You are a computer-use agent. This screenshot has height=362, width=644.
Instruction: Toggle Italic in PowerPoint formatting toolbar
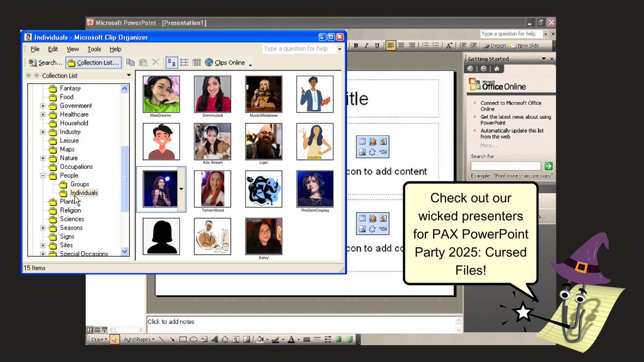click(x=366, y=46)
